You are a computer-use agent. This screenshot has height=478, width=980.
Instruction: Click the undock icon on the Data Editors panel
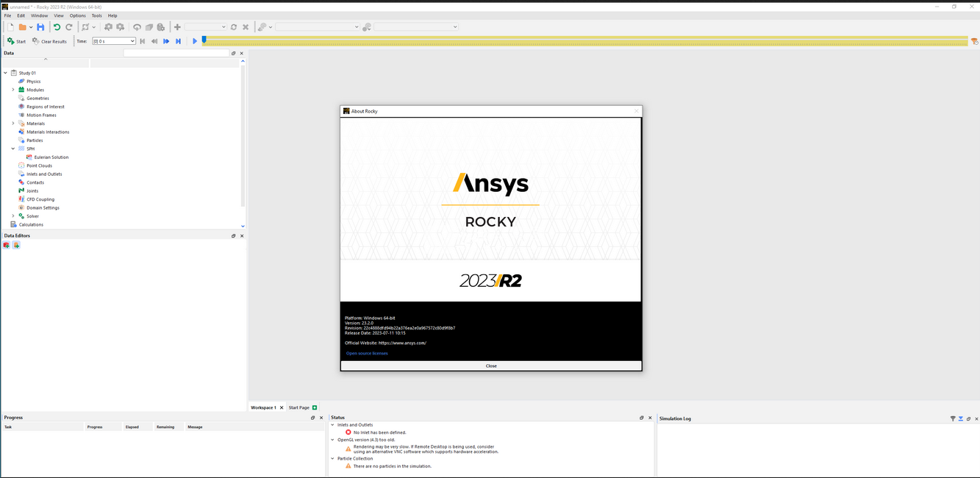click(234, 235)
